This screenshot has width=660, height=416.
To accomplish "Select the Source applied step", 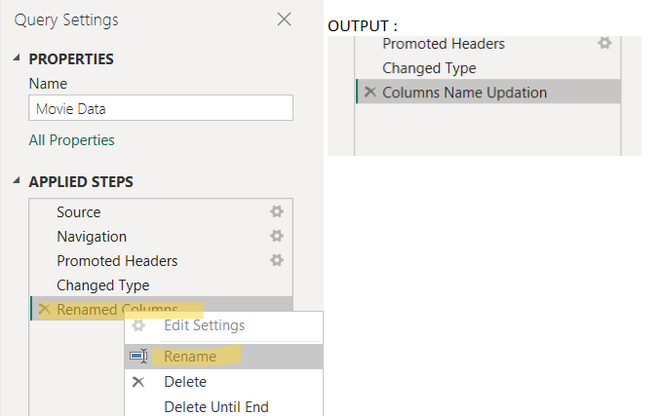I will point(79,212).
